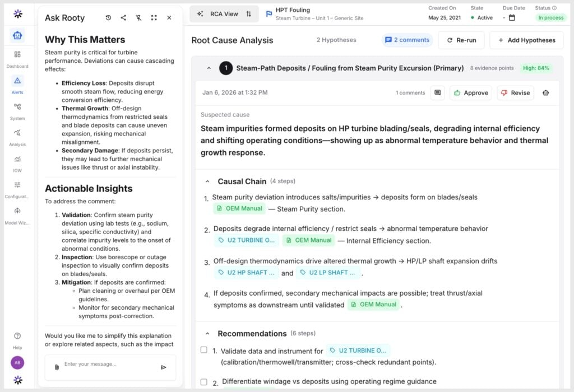Open the IOW icon in sidebar
The width and height of the screenshot is (574, 392).
coord(17,158)
